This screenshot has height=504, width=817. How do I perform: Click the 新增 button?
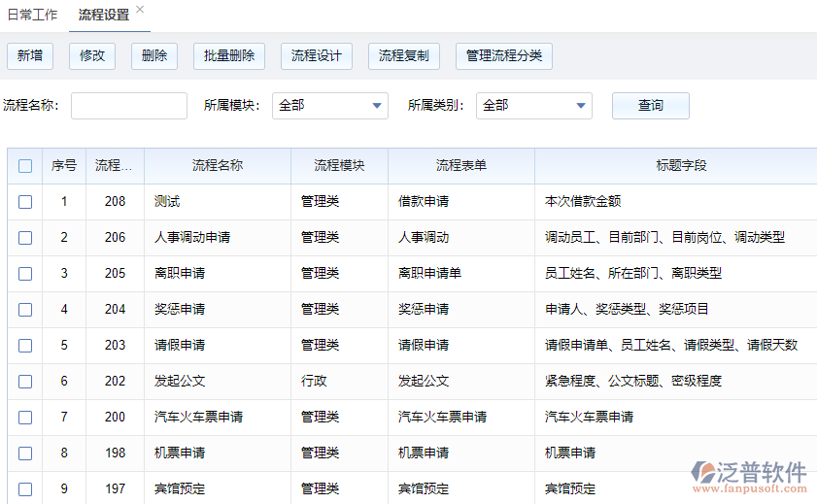tap(30, 56)
